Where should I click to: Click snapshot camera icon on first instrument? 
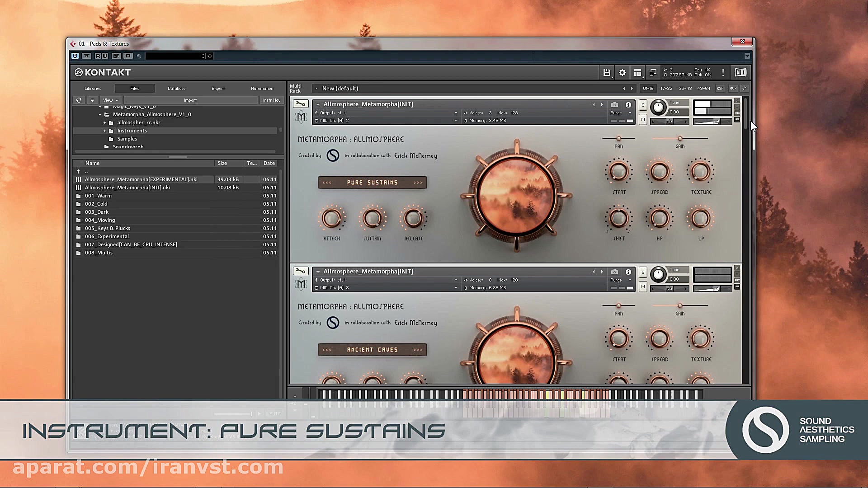click(614, 104)
